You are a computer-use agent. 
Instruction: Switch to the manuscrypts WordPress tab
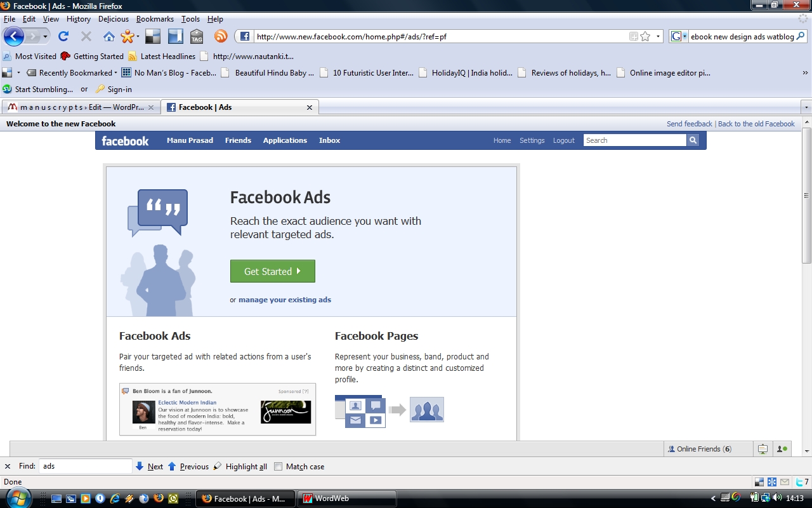[x=79, y=107]
